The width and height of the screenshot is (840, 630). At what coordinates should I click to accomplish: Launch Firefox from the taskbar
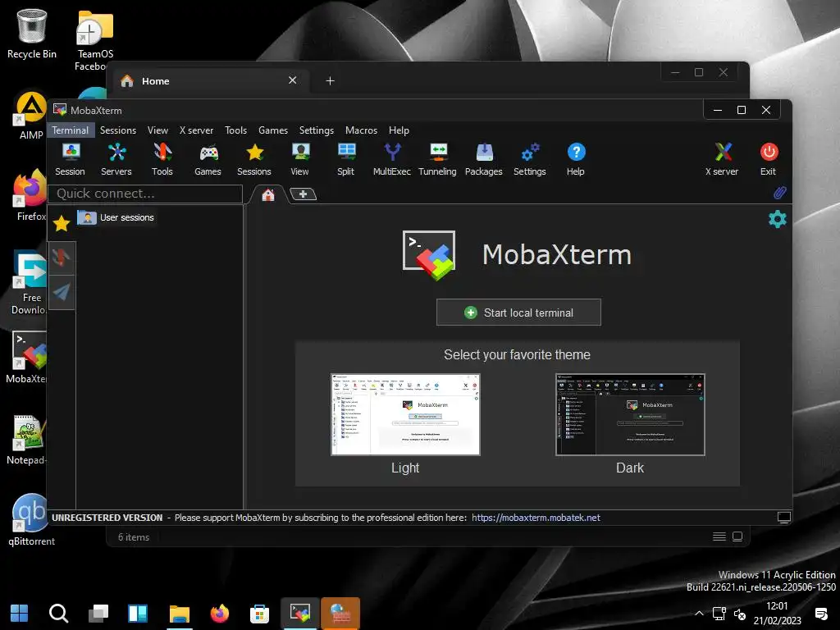coord(220,614)
